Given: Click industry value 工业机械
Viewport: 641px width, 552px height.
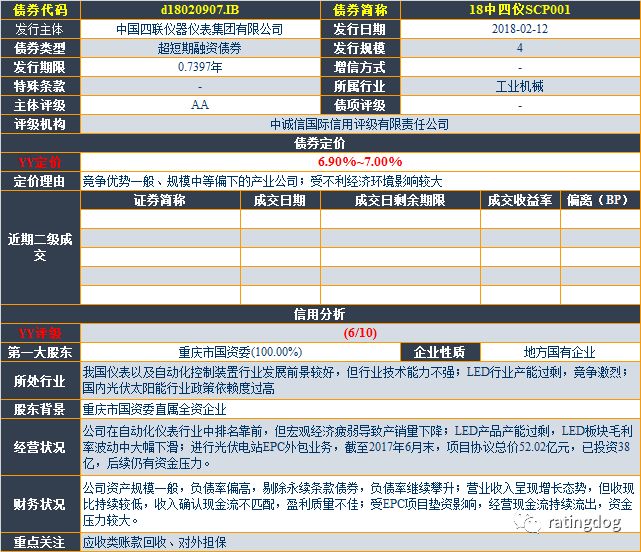Looking at the screenshot, I should [520, 86].
